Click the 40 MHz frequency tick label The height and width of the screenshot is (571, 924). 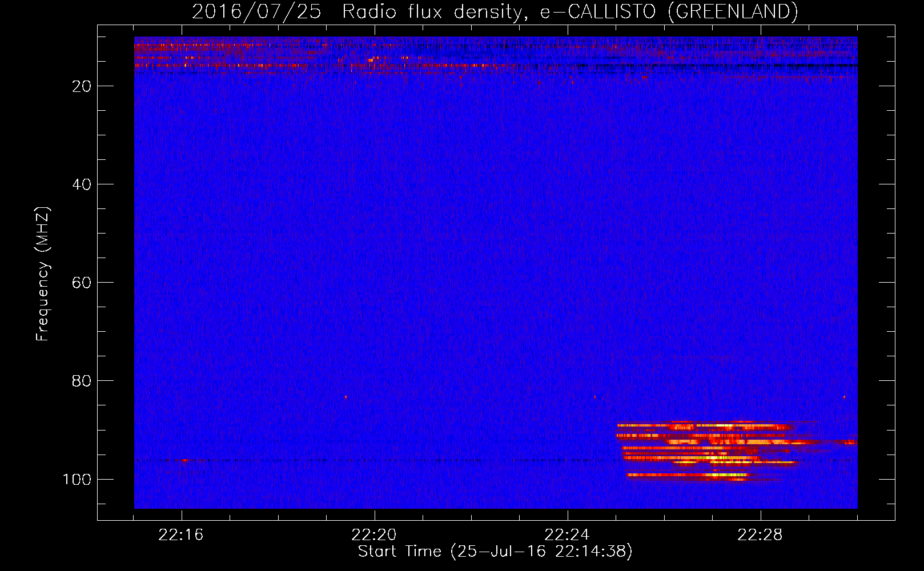pos(82,184)
